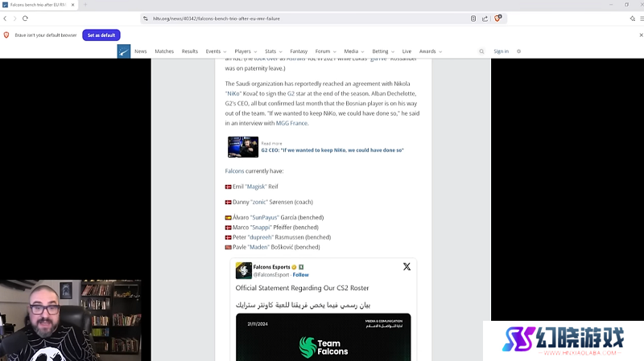Expand the Events dropdown menu
The width and height of the screenshot is (644, 361).
[216, 51]
